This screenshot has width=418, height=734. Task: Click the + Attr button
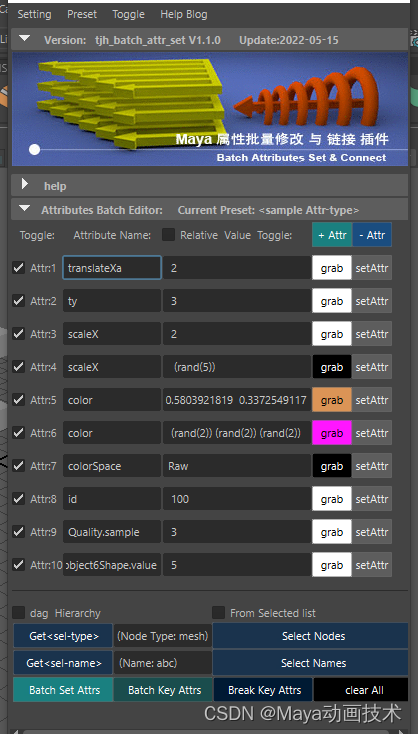click(332, 235)
